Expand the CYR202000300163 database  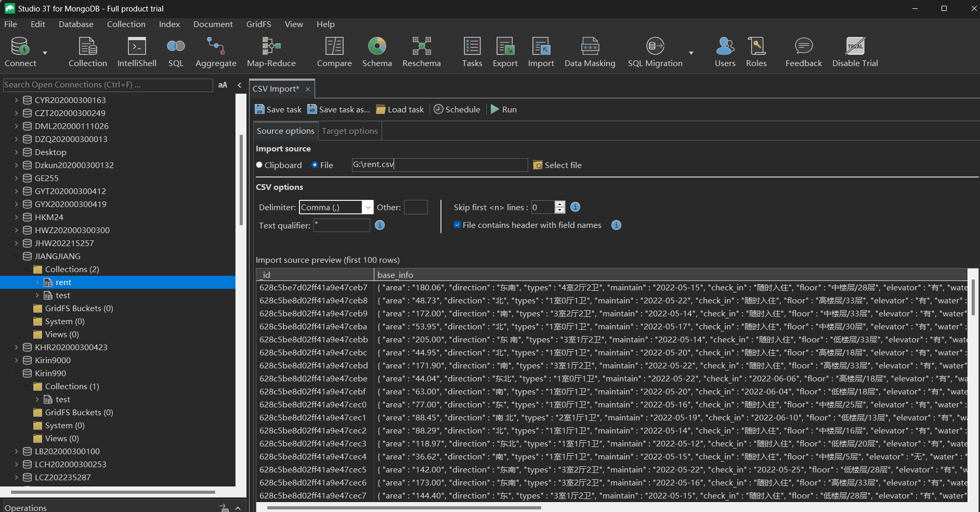[16, 100]
